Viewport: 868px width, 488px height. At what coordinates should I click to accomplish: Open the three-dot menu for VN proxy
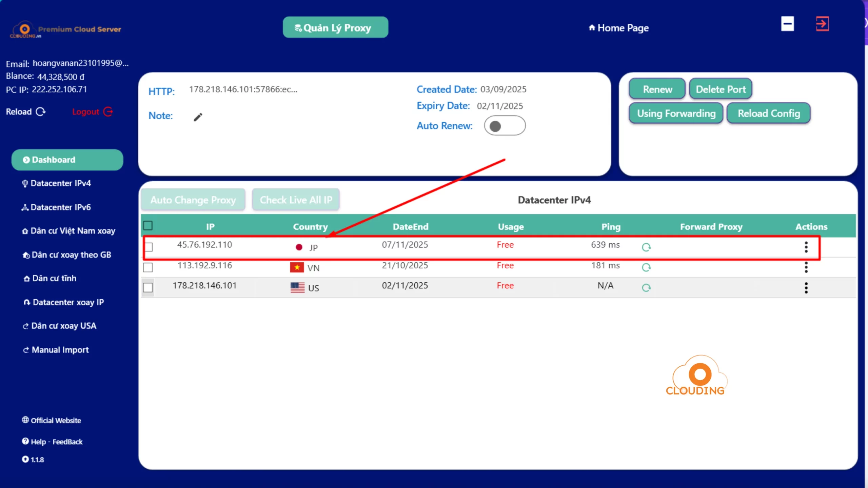[806, 267]
